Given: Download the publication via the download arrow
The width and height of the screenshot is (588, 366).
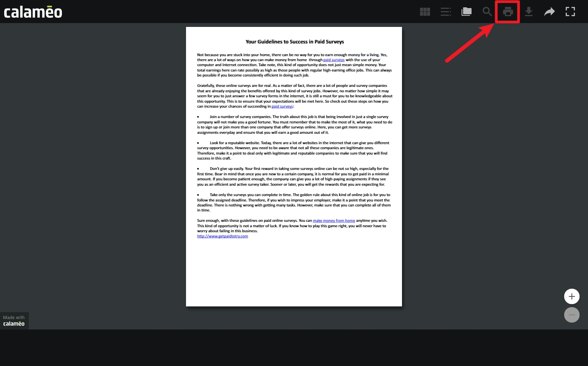Looking at the screenshot, I should point(529,12).
